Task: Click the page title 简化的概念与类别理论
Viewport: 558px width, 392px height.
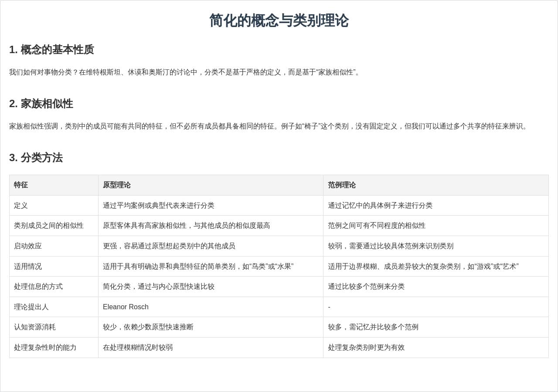Action: [279, 20]
